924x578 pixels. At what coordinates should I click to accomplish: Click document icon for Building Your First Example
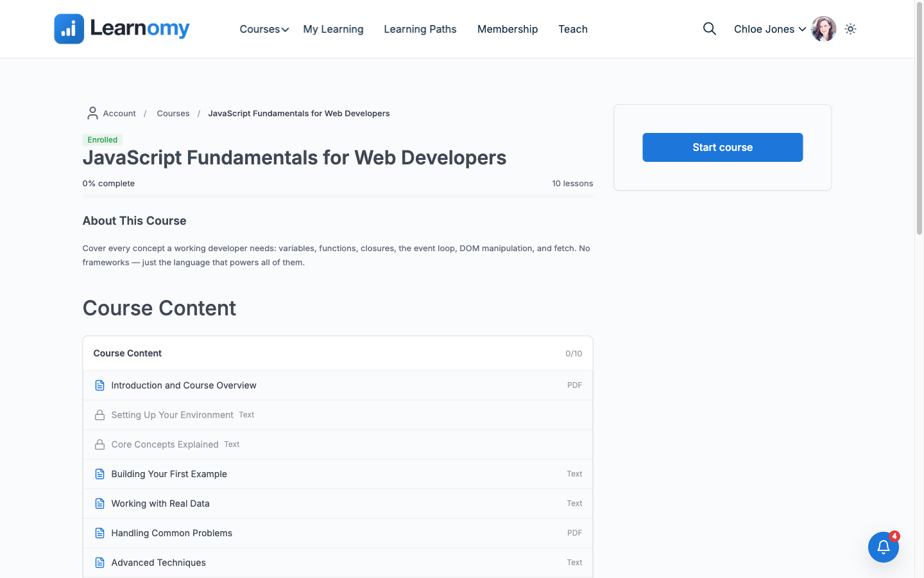99,474
